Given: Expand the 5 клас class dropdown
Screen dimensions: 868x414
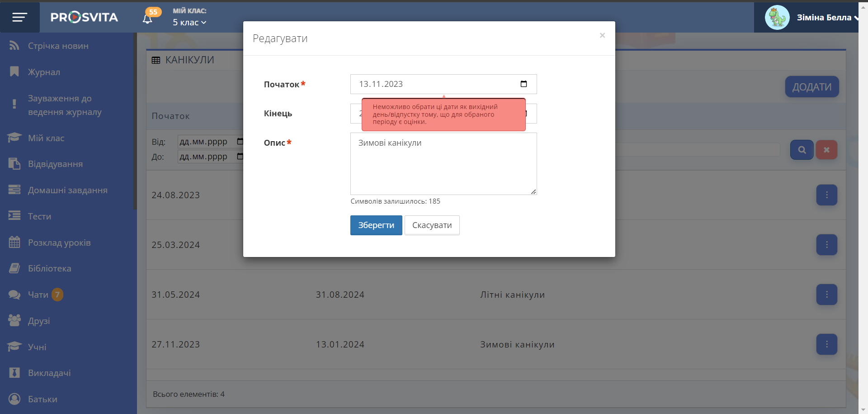Looking at the screenshot, I should click(x=189, y=23).
